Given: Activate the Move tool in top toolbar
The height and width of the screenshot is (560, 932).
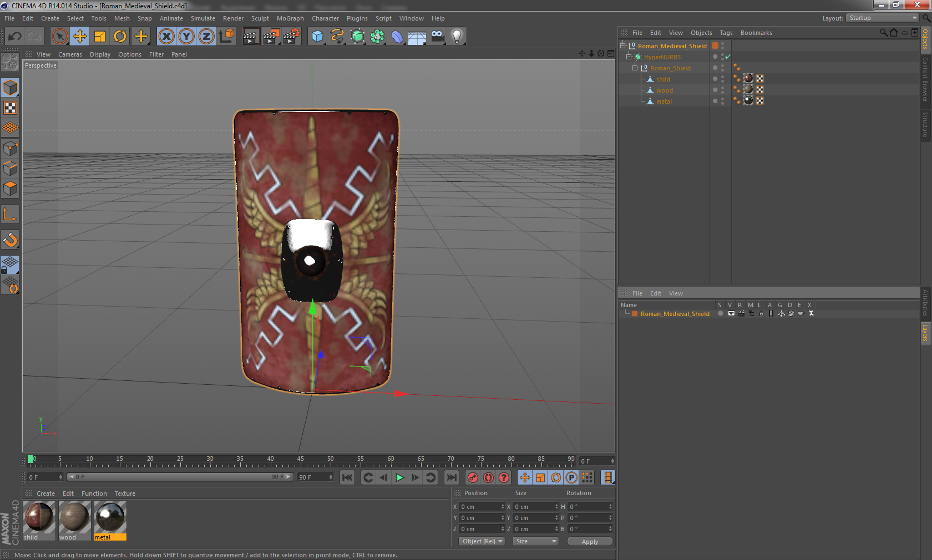Looking at the screenshot, I should [80, 37].
